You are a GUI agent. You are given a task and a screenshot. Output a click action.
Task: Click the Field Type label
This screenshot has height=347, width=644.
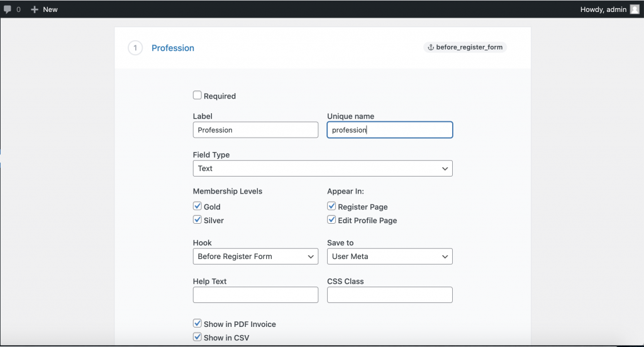[211, 155]
